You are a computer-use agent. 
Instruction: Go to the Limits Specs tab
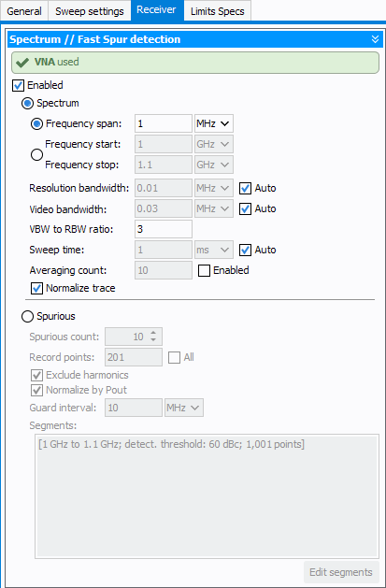pyautogui.click(x=218, y=11)
